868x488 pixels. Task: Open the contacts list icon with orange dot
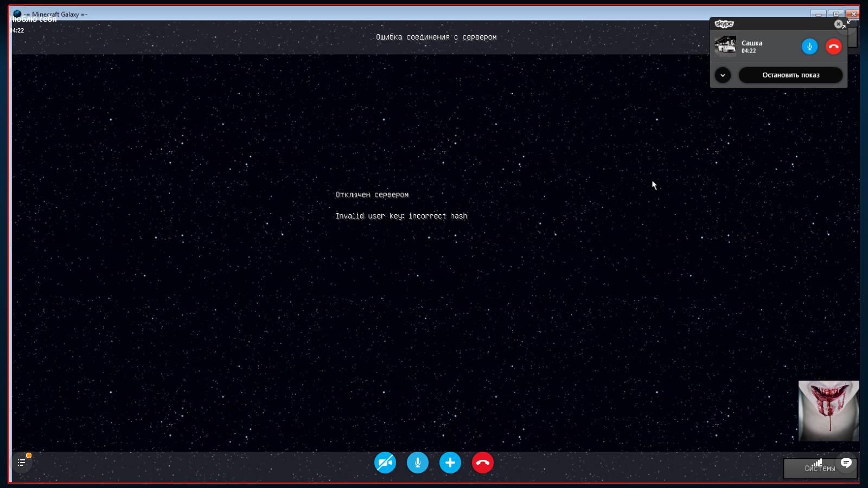[x=22, y=463]
